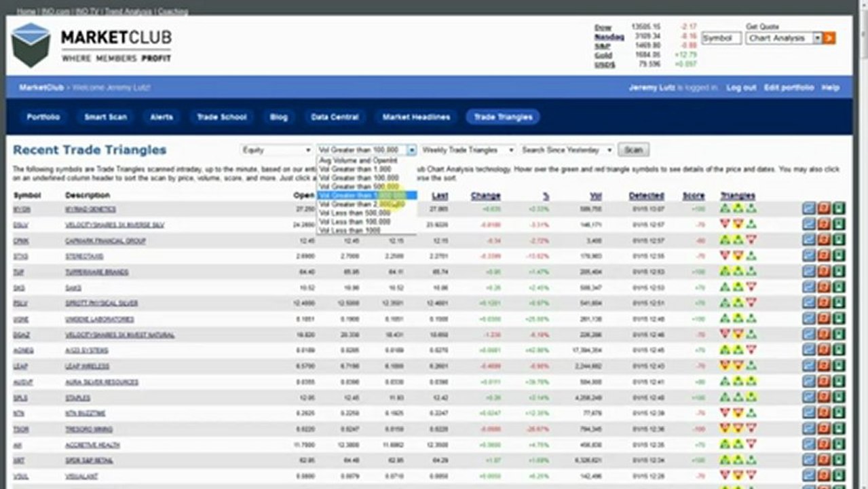The width and height of the screenshot is (868, 489).
Task: Open the Alerts tab
Action: [161, 117]
